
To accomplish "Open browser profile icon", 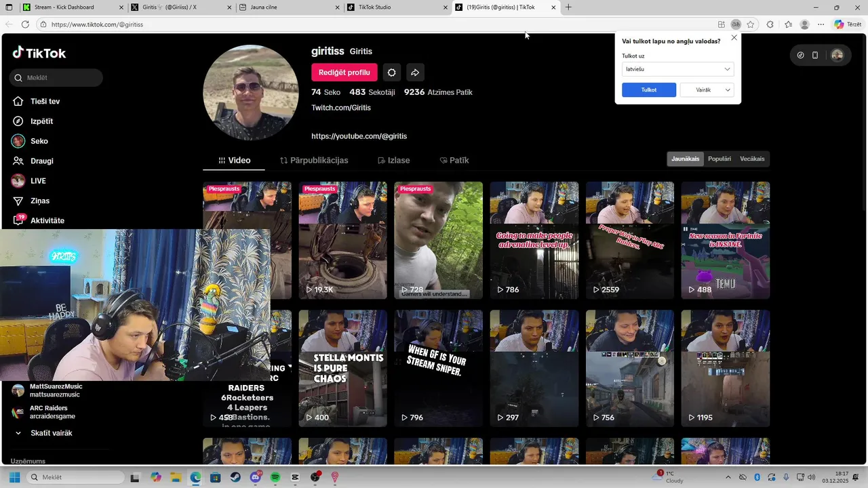I will tap(804, 24).
